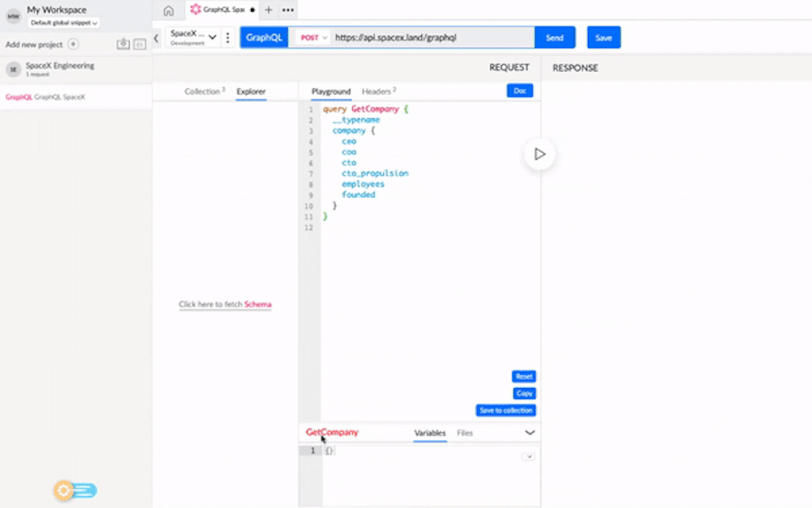Screen dimensions: 812x508
Task: Open the Default global snippet dropdown
Action: point(64,23)
